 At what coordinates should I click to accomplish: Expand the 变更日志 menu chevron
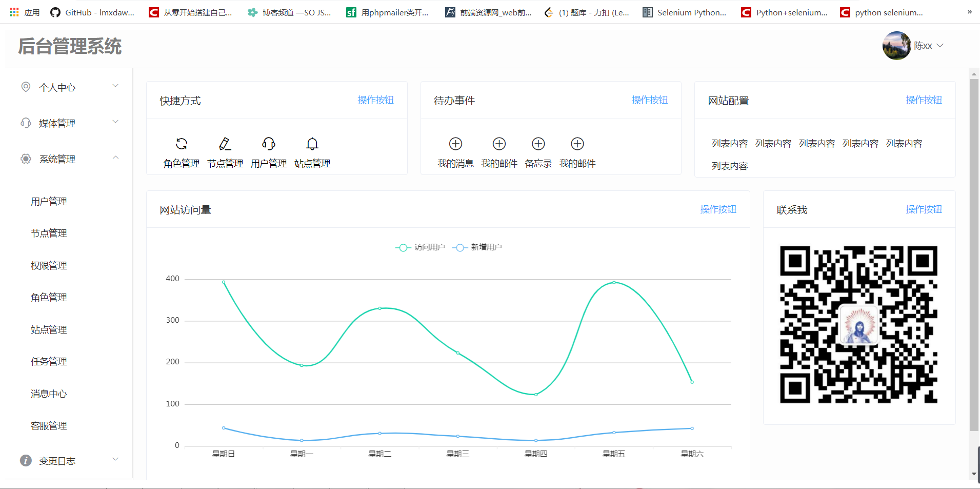tap(115, 459)
